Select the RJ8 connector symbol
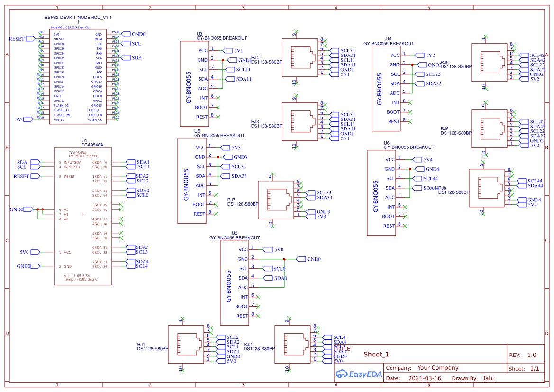 pos(486,187)
